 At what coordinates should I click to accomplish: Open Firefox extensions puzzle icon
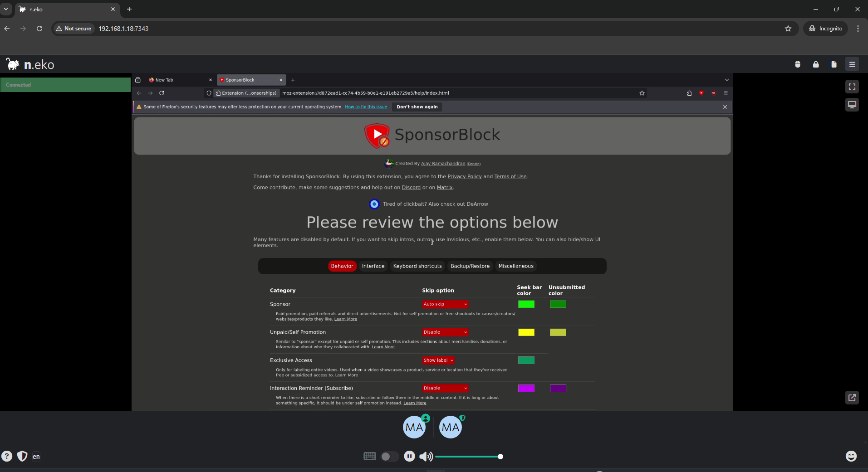[x=689, y=93]
